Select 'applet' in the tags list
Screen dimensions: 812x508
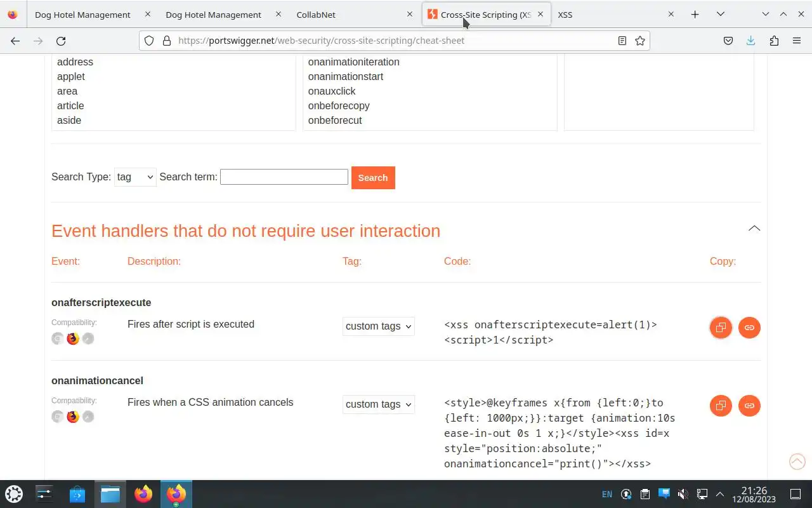(x=71, y=77)
